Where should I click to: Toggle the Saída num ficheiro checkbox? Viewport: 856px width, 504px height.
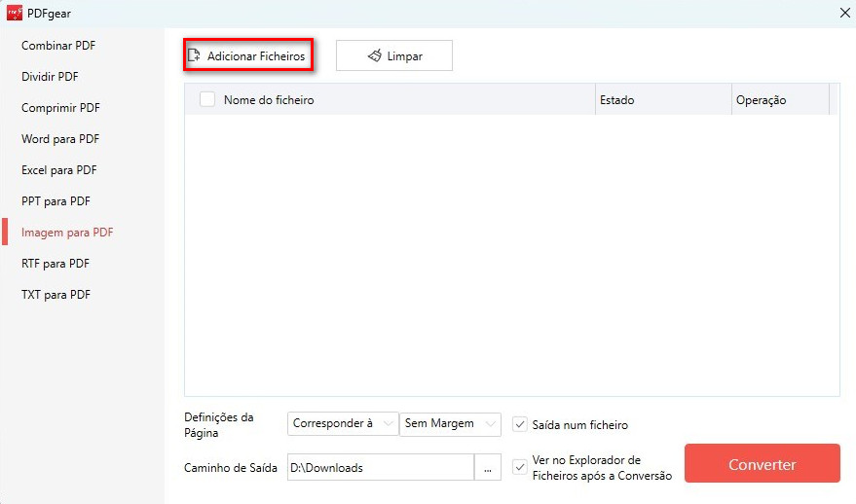(520, 424)
